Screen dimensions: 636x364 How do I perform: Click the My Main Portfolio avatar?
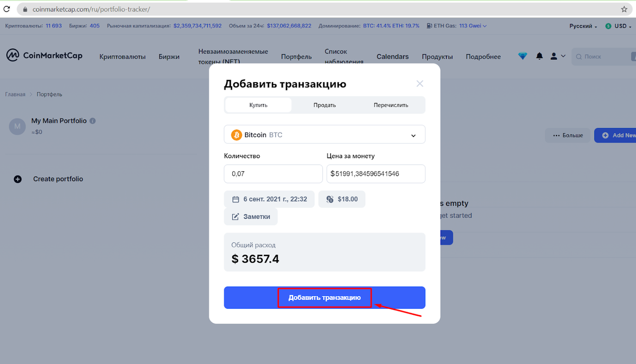pos(17,126)
